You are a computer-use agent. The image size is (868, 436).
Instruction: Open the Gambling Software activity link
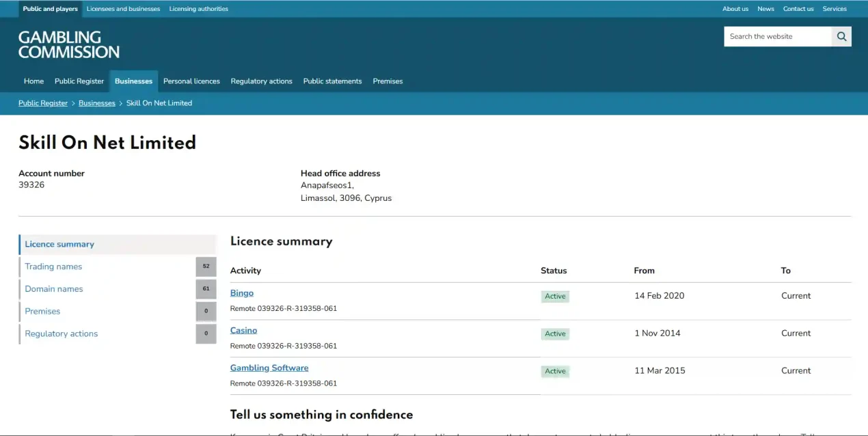click(x=269, y=368)
